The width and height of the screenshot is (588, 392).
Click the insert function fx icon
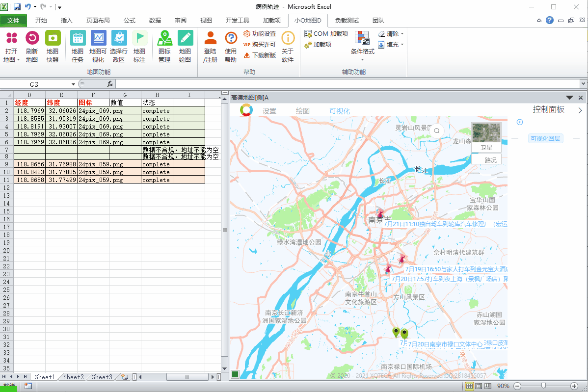(110, 84)
